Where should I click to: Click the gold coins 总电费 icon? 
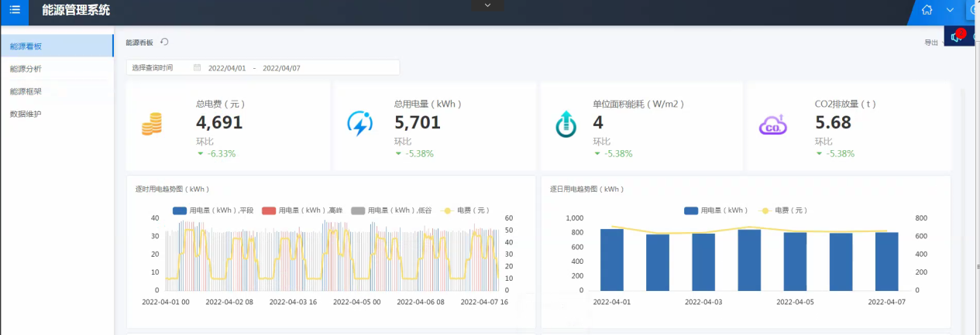152,124
